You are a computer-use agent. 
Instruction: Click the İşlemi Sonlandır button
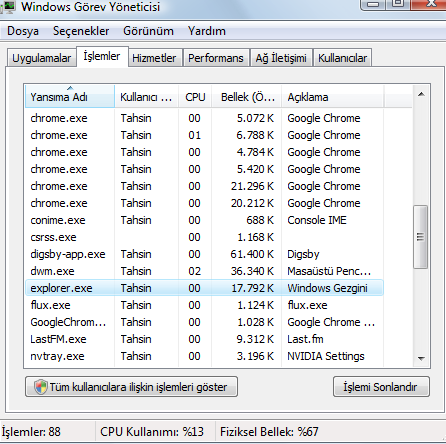(x=381, y=387)
